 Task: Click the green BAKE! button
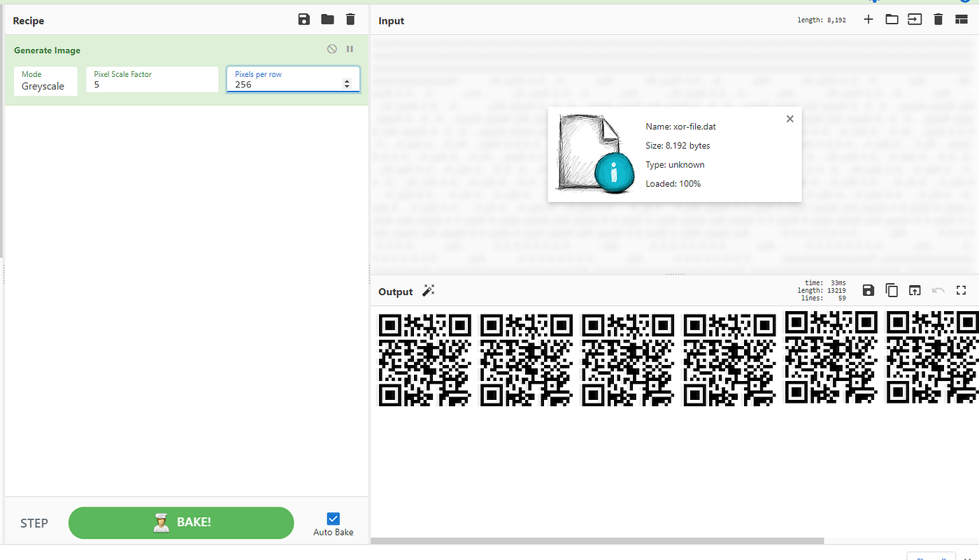click(181, 523)
